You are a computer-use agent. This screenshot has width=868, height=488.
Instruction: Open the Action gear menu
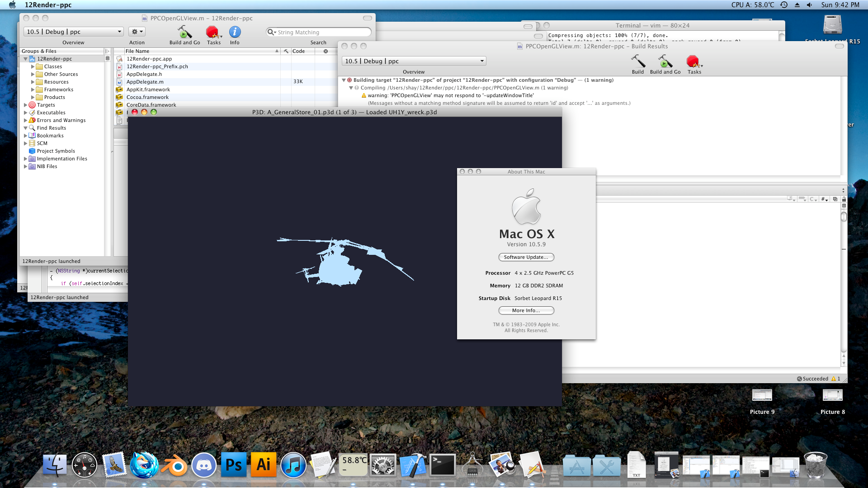(x=137, y=32)
